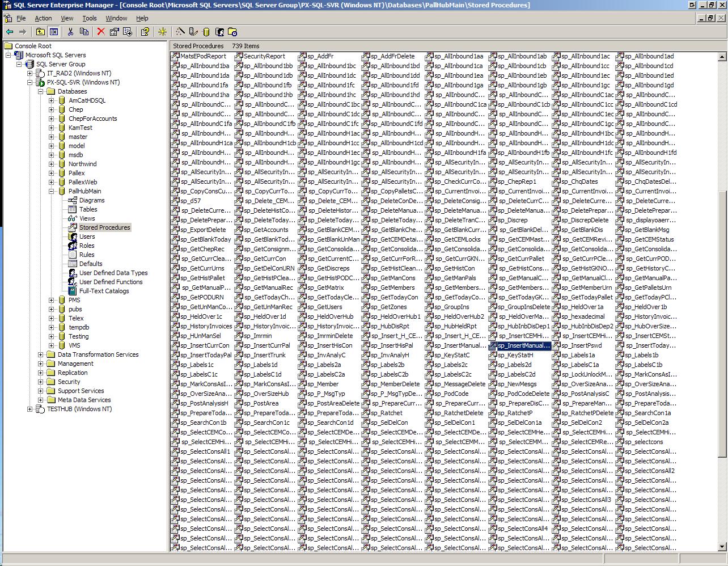Screen dimensions: 728x566
Task: Expand the IT_RAD2 server node
Action: coord(30,73)
